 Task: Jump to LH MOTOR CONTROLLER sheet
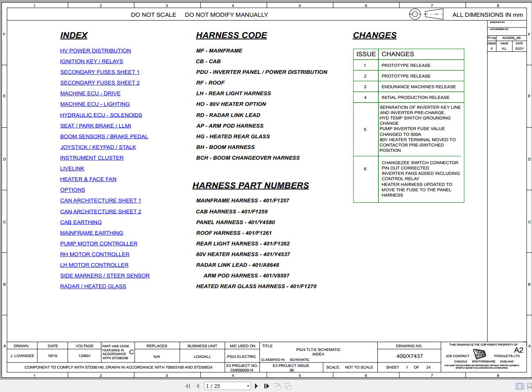coord(94,265)
